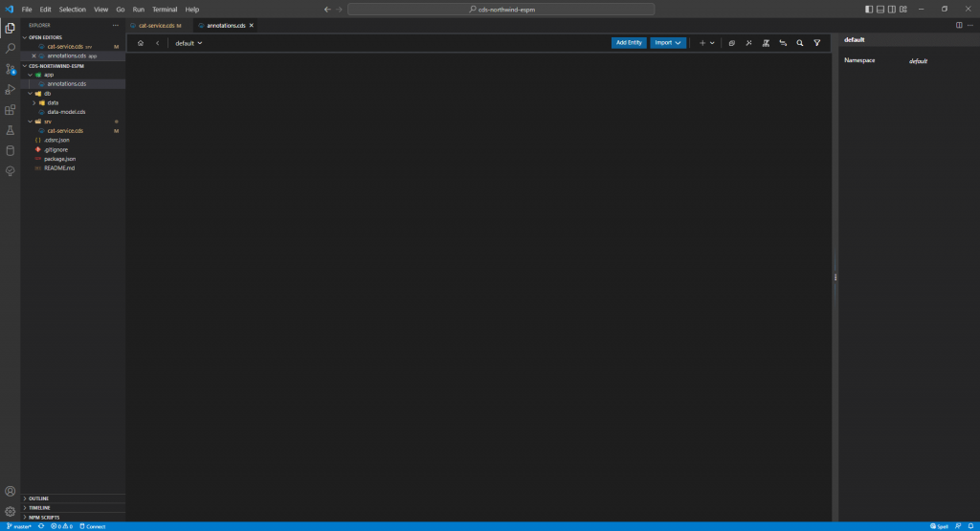Open data-model.cds in the explorer tree
Image resolution: width=980 pixels, height=531 pixels.
[x=66, y=113]
